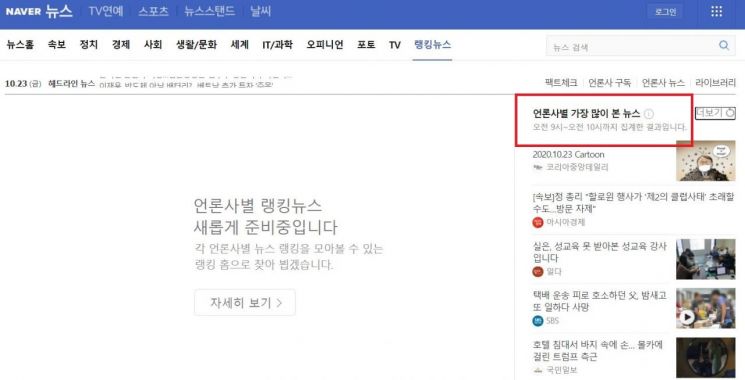Click the SBS publisher logo icon
Screen dimensions: 745x380
(537, 321)
